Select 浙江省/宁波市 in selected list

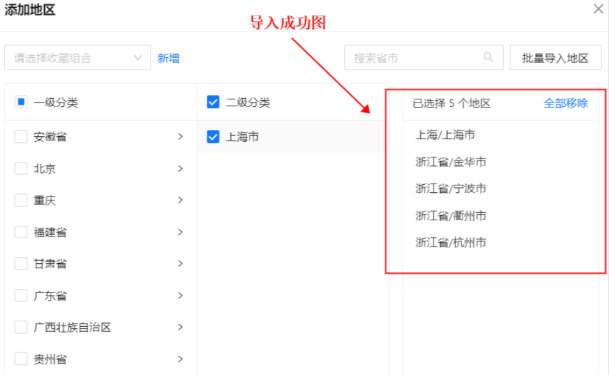[451, 189]
